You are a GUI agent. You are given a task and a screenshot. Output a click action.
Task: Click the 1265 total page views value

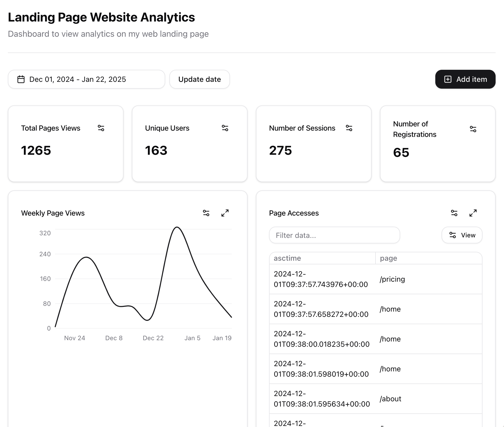coord(36,151)
